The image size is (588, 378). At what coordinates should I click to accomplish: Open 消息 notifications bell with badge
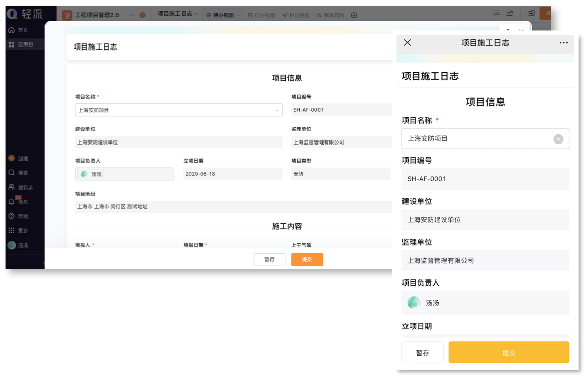point(12,202)
